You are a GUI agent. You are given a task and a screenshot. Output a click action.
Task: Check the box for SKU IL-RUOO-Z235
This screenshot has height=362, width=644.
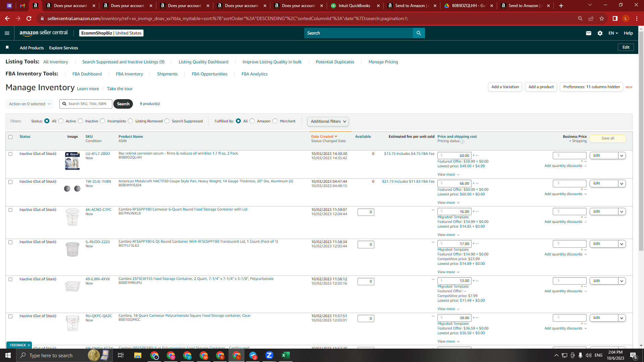tap(10, 242)
